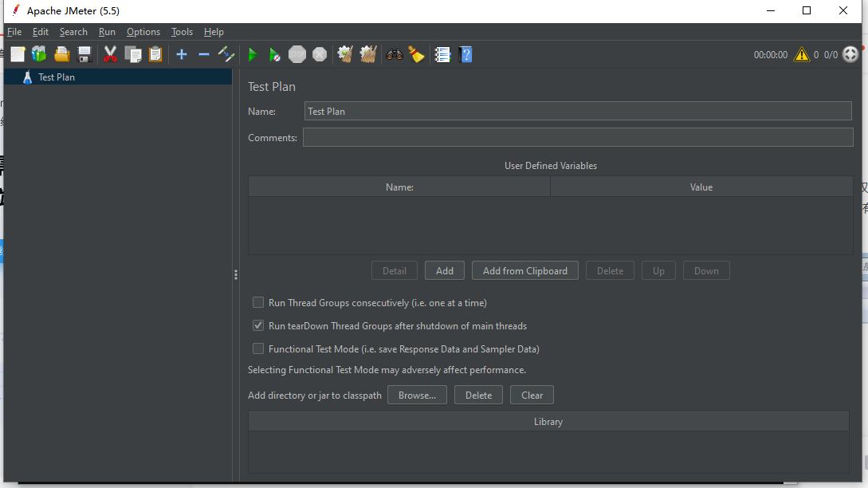Viewport: 868px width, 488px height.
Task: Click the Library table header
Action: tap(548, 422)
